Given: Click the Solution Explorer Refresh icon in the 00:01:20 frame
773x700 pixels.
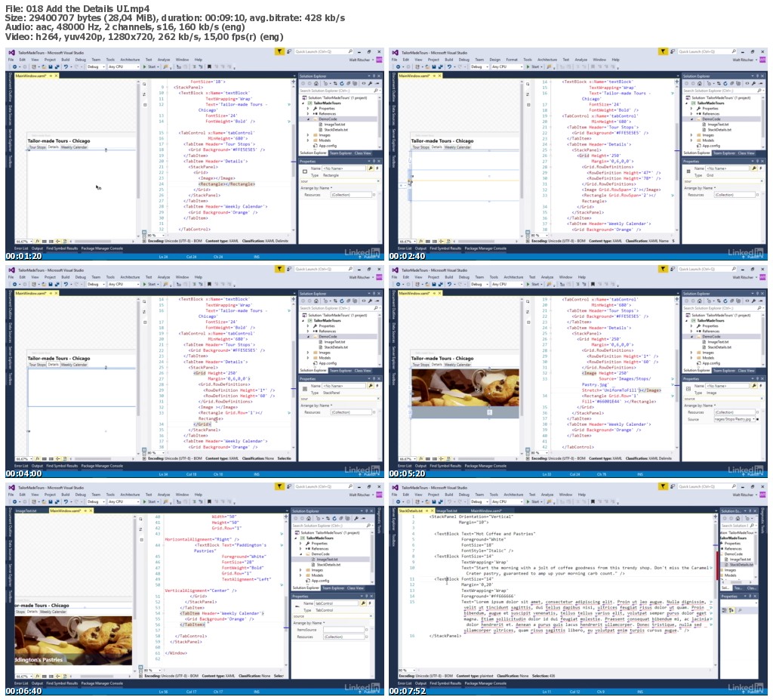Looking at the screenshot, I should [342, 83].
